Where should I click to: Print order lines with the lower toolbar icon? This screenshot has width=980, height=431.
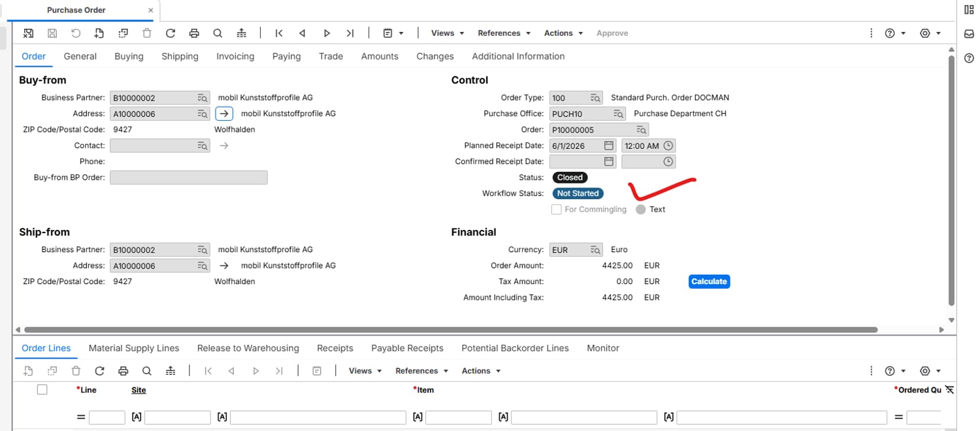coord(123,370)
